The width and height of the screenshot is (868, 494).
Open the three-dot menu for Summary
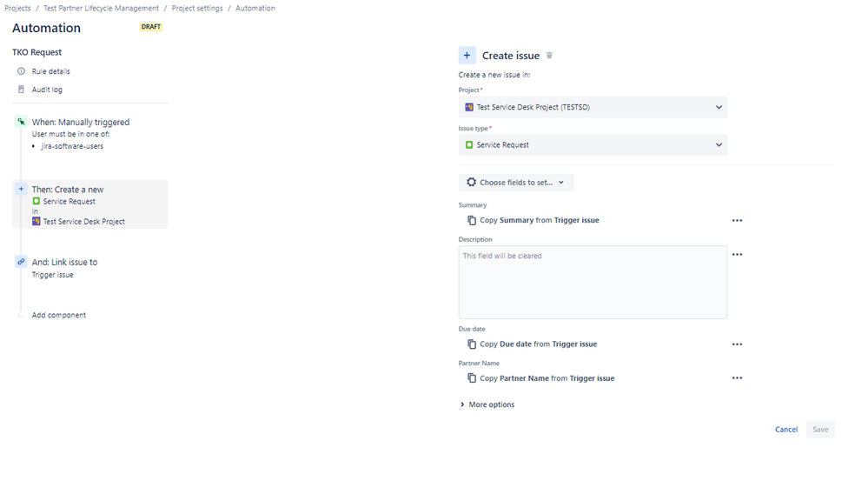[737, 220]
